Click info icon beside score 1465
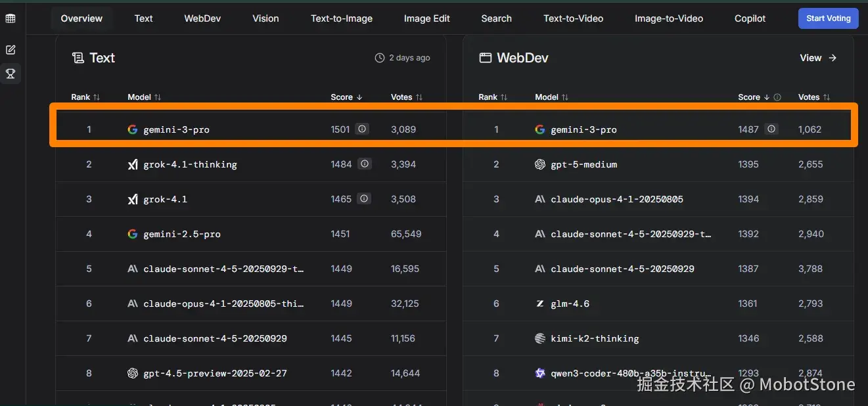Image resolution: width=868 pixels, height=406 pixels. click(x=365, y=199)
